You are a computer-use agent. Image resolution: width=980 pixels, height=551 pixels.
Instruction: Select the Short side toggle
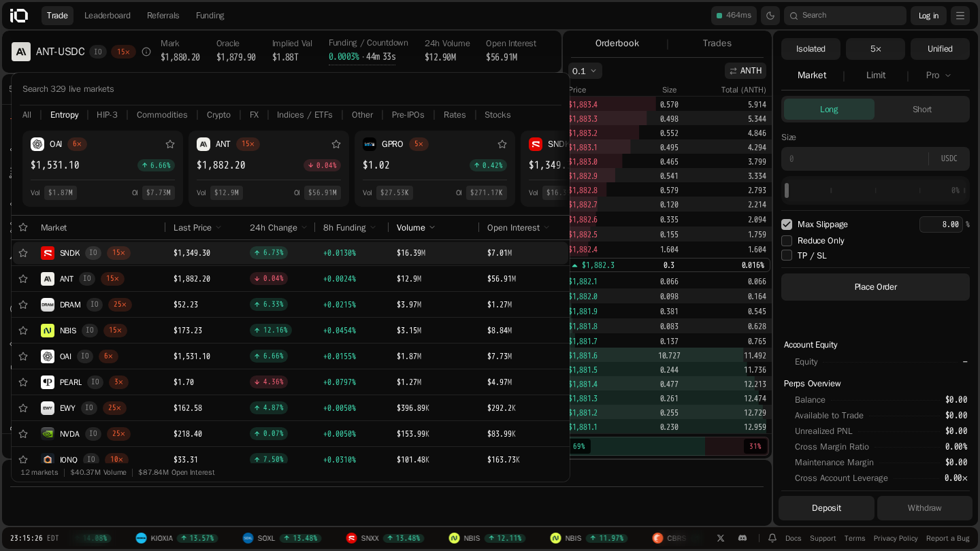[x=922, y=110]
